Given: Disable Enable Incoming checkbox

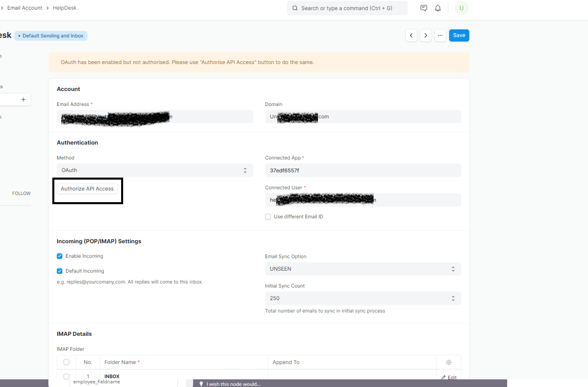Looking at the screenshot, I should pyautogui.click(x=59, y=256).
